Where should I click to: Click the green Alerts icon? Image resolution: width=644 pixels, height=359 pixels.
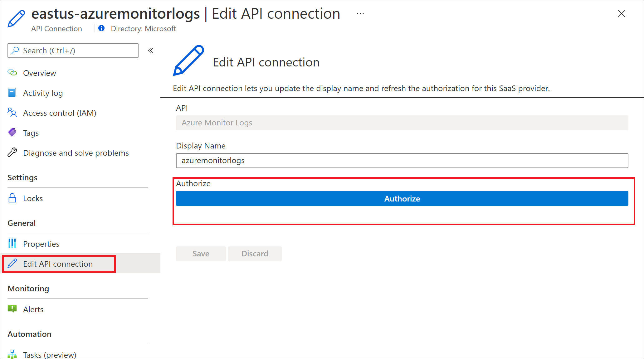pos(12,309)
